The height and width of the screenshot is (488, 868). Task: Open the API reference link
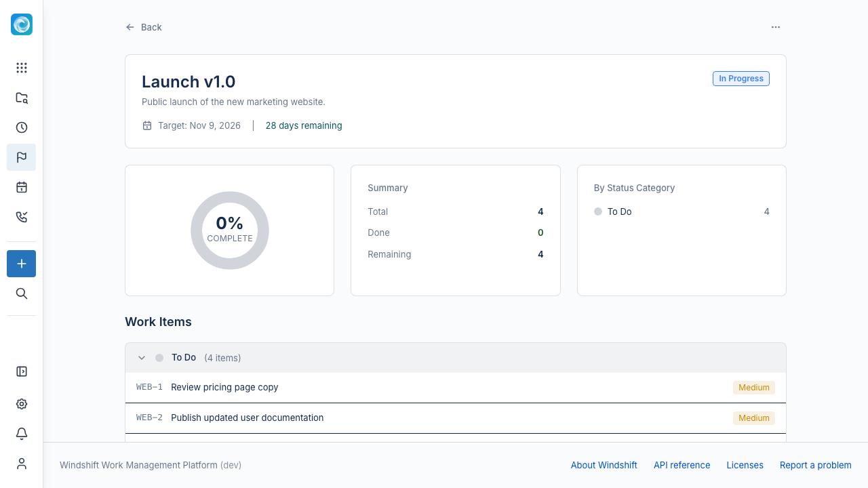(682, 465)
